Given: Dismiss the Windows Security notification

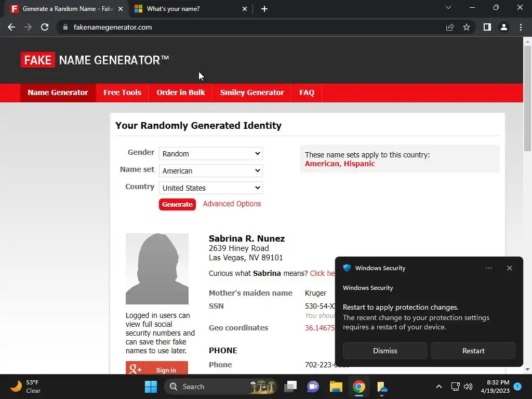Looking at the screenshot, I should tap(385, 351).
